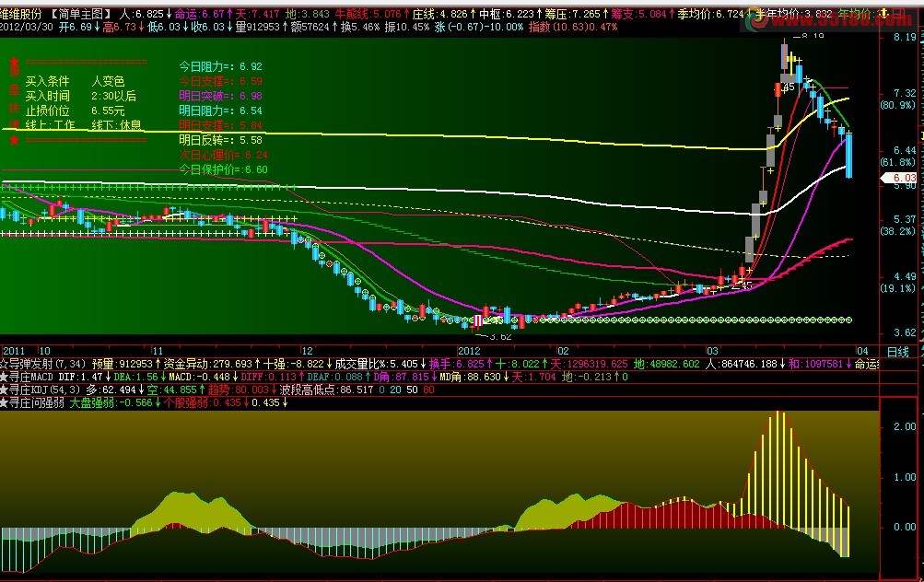Click the 今日阻力=: 6.92 value

(220, 66)
